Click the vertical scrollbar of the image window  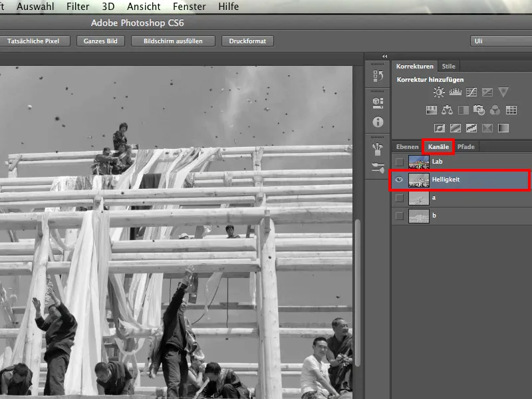[358, 293]
